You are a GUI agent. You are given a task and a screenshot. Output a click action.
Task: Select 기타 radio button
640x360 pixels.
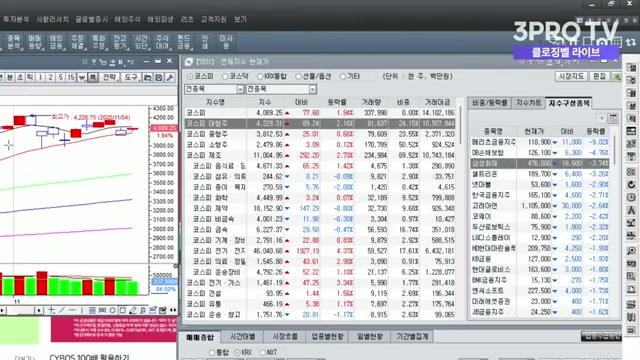(343, 76)
